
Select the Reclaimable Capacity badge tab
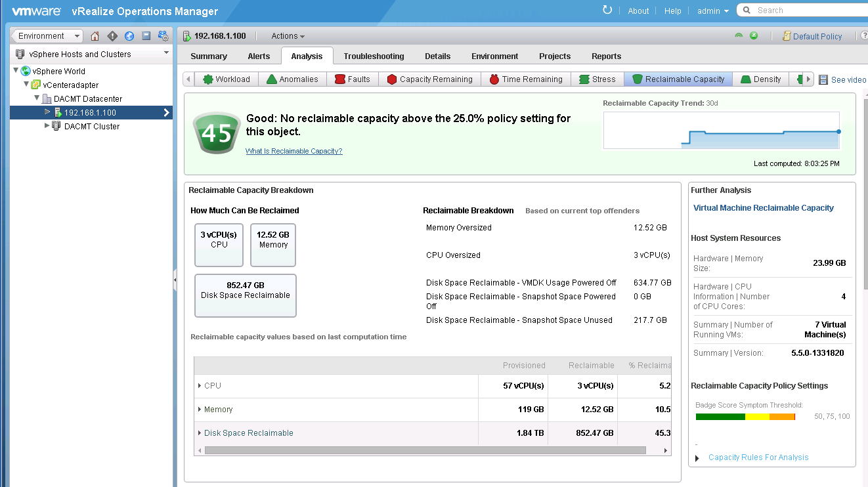pyautogui.click(x=678, y=79)
